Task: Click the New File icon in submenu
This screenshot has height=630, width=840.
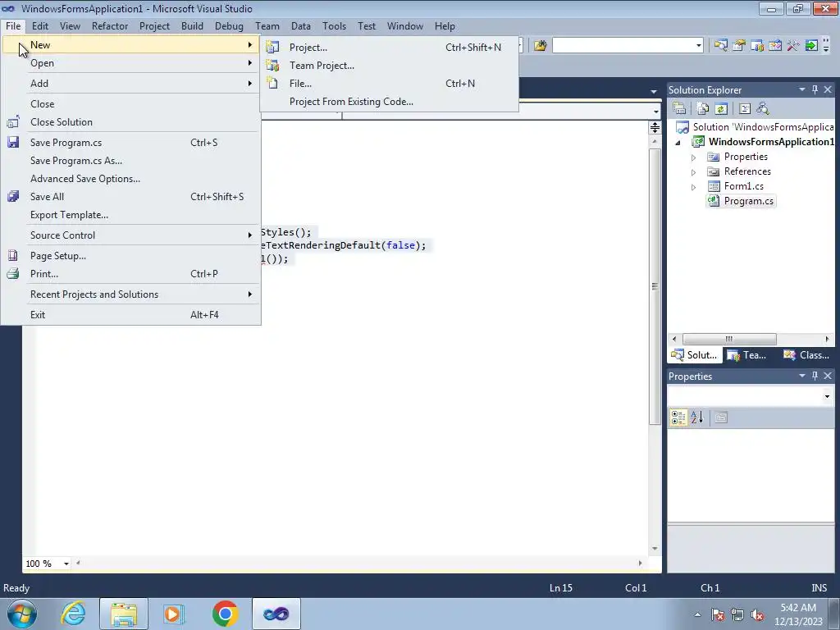Action: click(272, 83)
